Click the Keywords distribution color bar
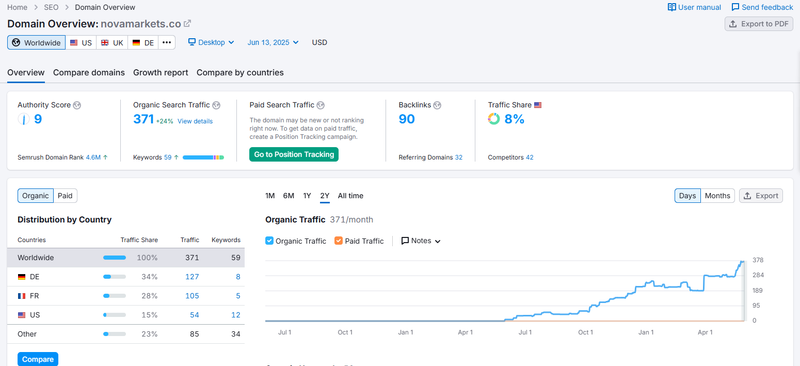Viewport: 800px width, 366px height. (203, 158)
